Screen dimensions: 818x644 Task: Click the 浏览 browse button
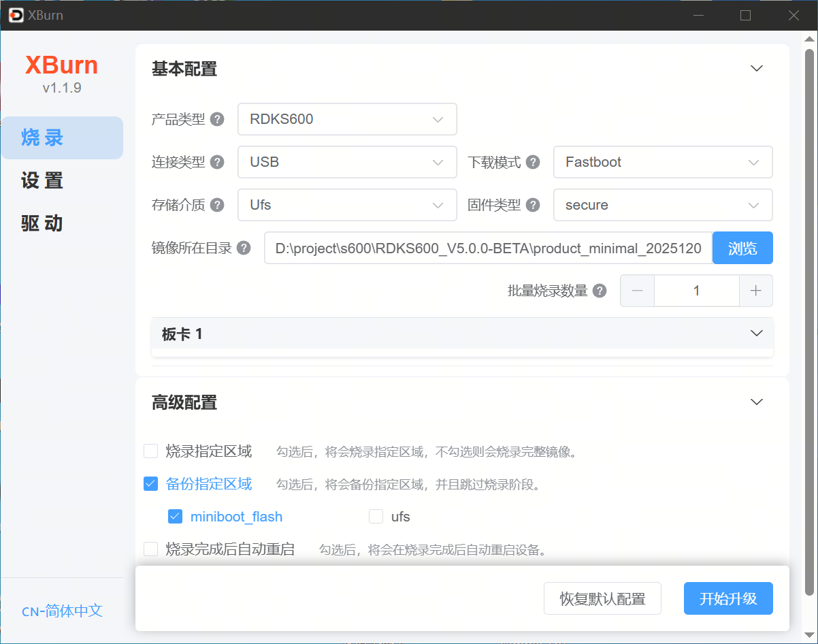click(742, 248)
